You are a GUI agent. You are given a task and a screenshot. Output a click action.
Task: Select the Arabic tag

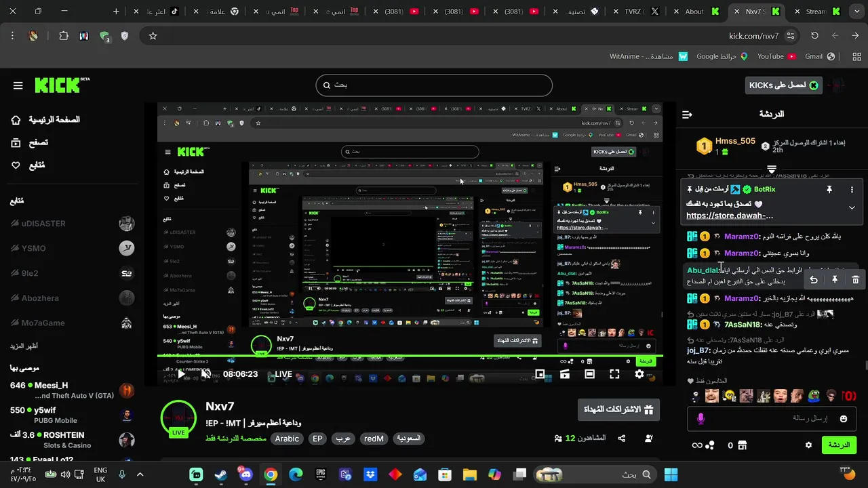[287, 439]
